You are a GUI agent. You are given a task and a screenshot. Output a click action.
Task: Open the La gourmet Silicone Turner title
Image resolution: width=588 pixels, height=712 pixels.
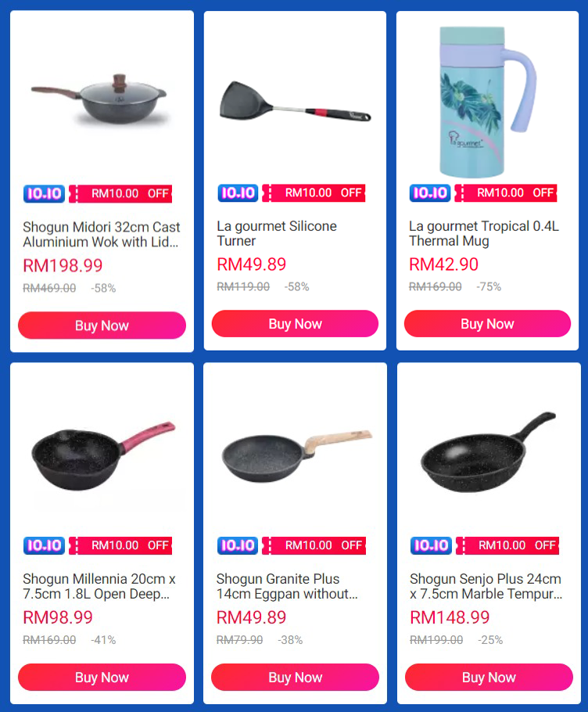point(277,233)
